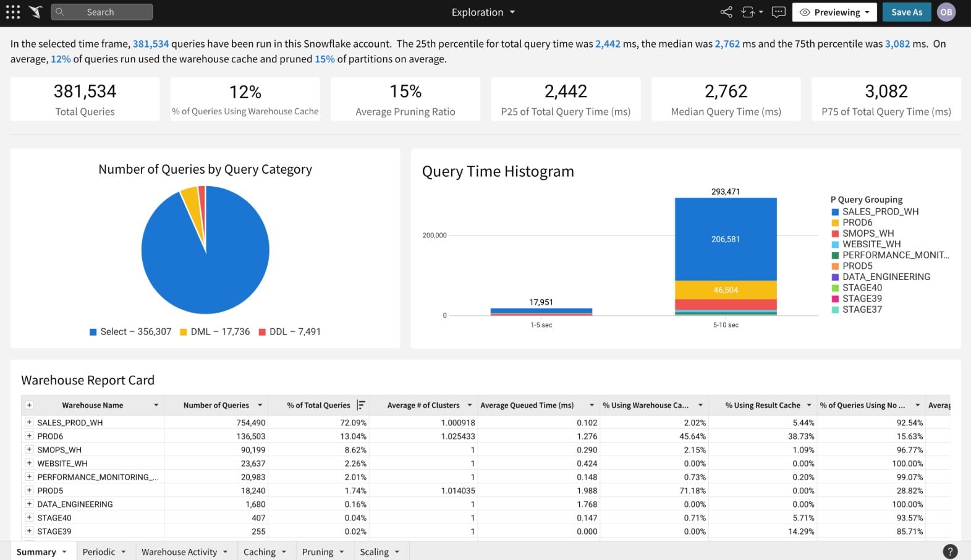The image size is (971, 560).
Task: Click the PROD6 legend color swatch
Action: 835,223
